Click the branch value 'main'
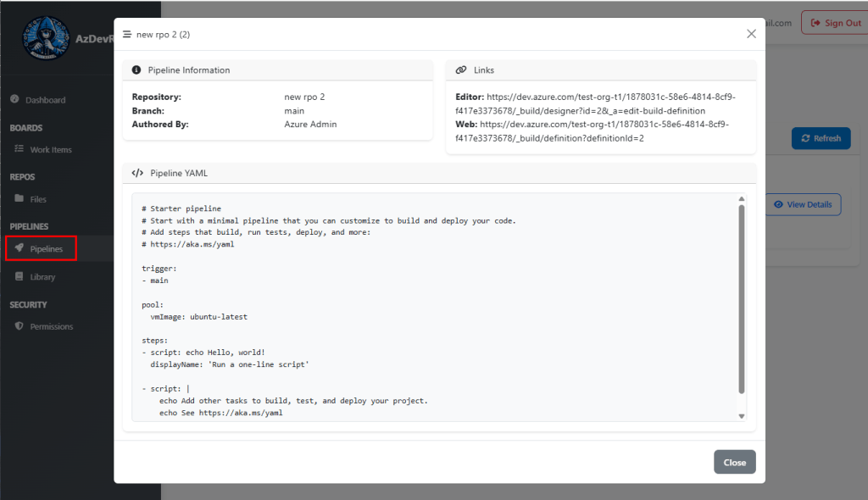This screenshot has height=500, width=868. 294,111
